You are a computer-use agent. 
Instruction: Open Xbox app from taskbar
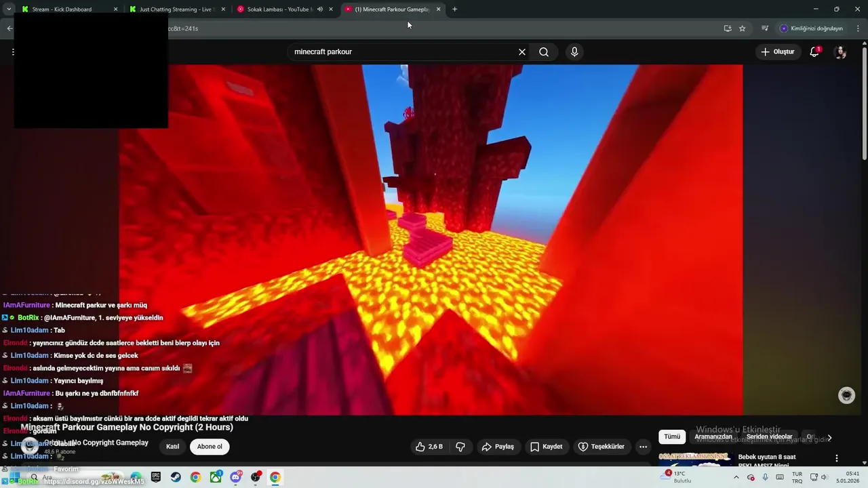pos(216,477)
